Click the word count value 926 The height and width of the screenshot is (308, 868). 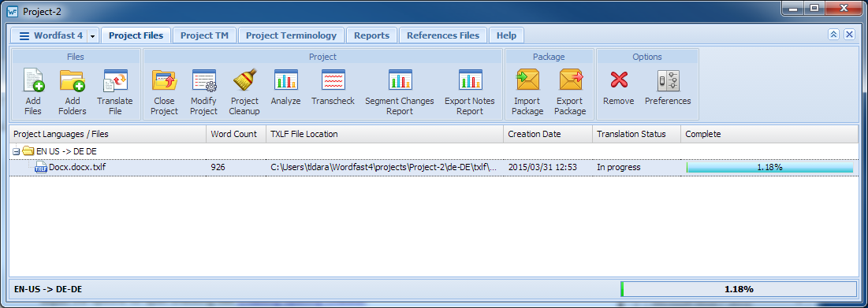218,167
